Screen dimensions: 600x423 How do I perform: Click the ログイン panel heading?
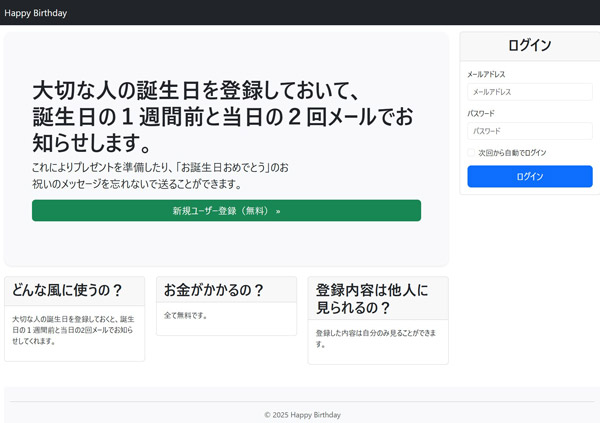coord(529,46)
